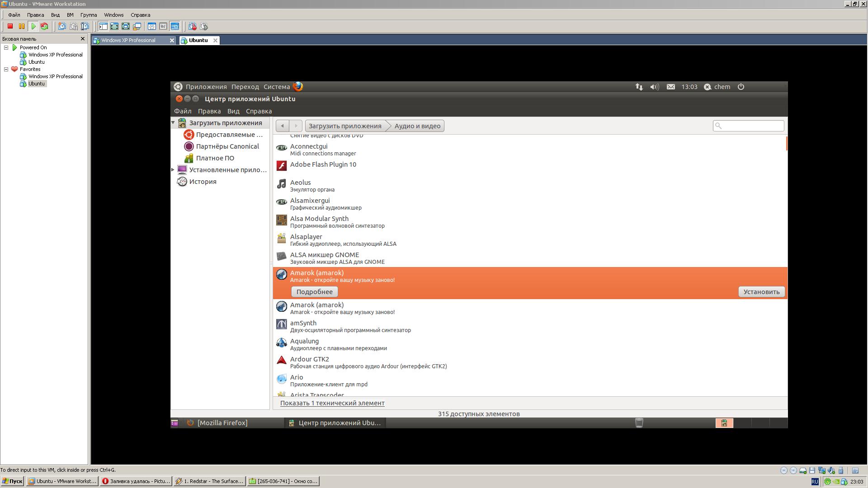Open VMware Файл menu

[x=14, y=15]
